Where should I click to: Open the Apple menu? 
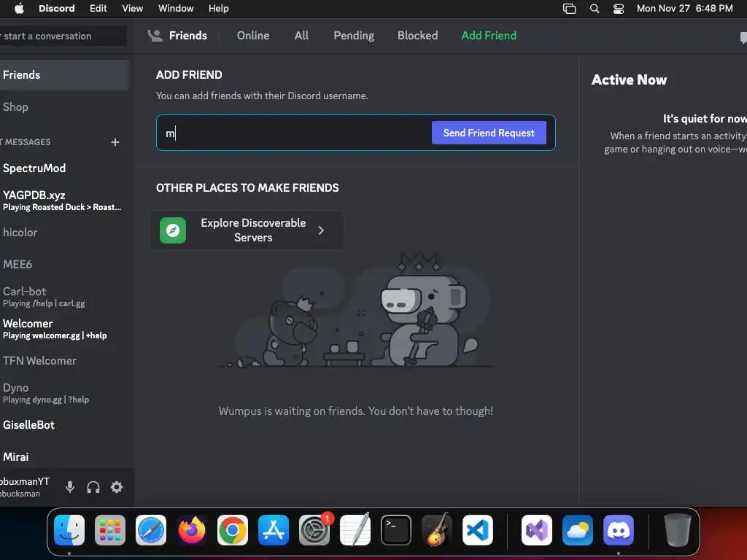point(19,8)
